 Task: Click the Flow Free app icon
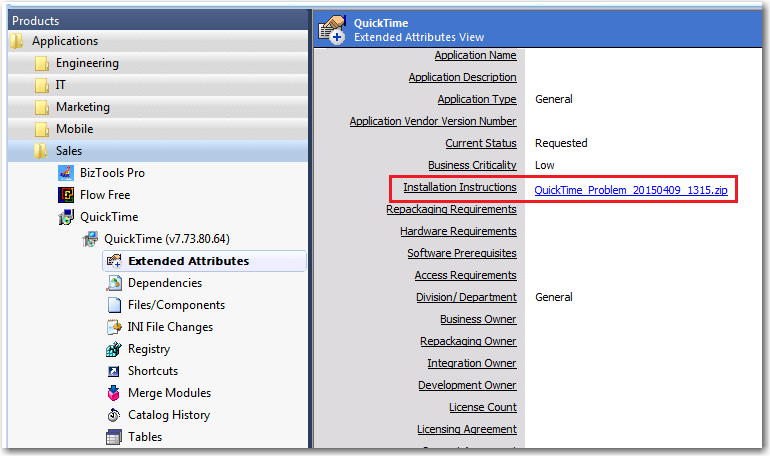tap(65, 195)
